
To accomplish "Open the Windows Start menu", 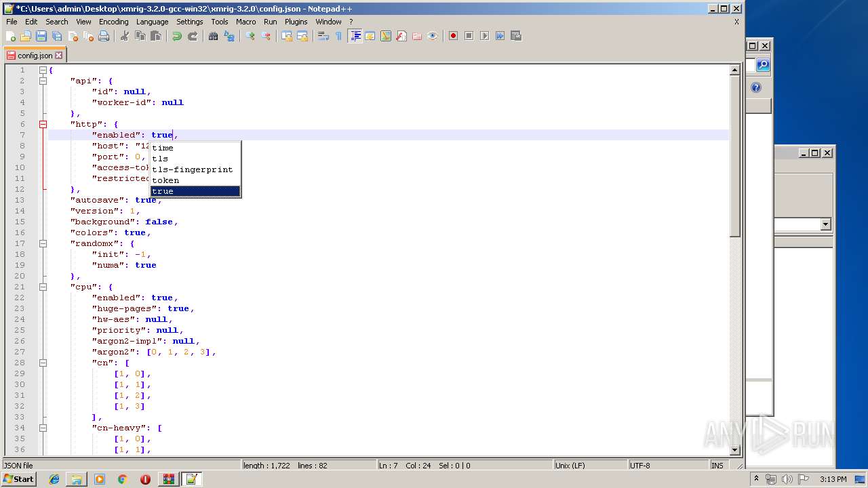I will [x=18, y=479].
